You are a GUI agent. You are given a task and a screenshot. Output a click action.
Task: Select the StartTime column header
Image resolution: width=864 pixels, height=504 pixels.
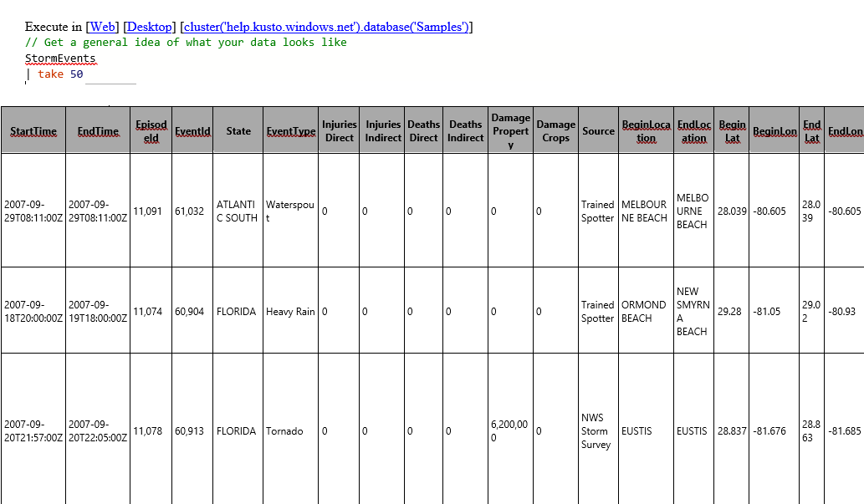pos(33,130)
